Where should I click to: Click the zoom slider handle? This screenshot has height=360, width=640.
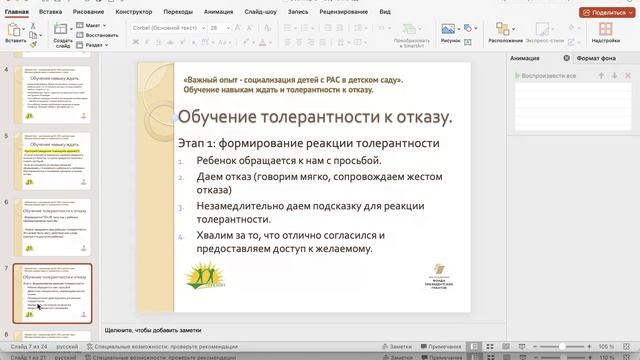tap(562, 347)
